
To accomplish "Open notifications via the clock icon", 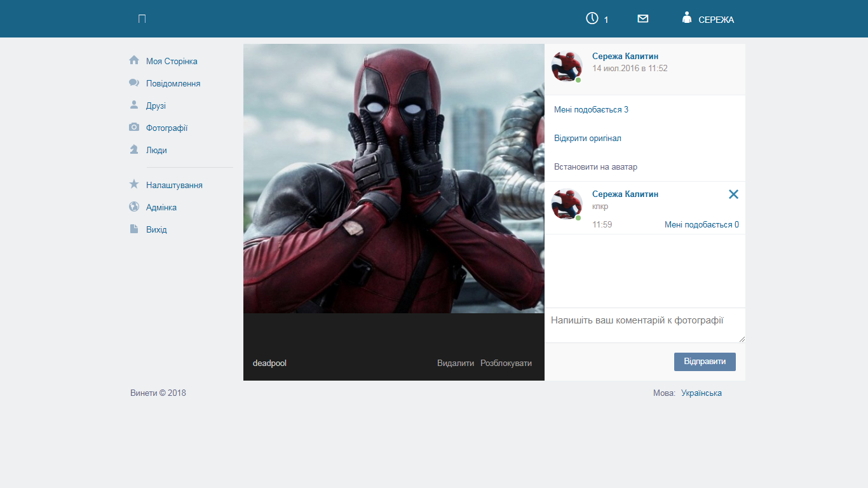I will pos(592,18).
